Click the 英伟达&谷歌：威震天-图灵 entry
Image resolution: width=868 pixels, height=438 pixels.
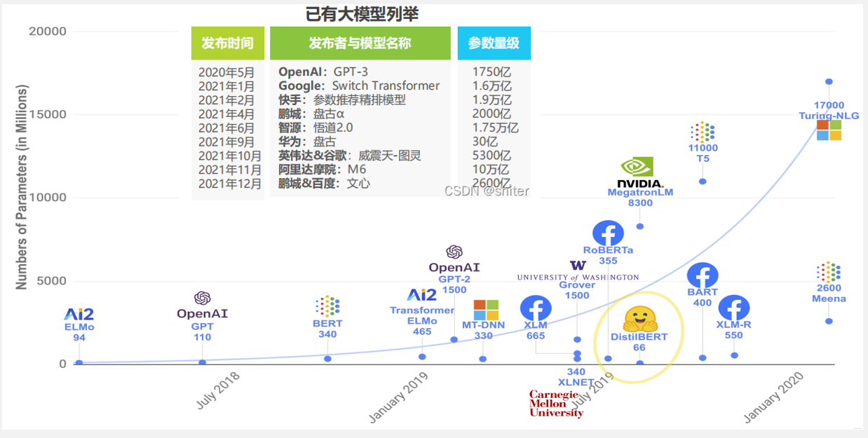[x=350, y=156]
